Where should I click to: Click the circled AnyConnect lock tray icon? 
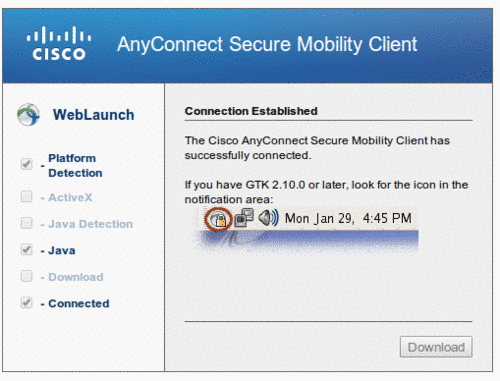[x=218, y=219]
